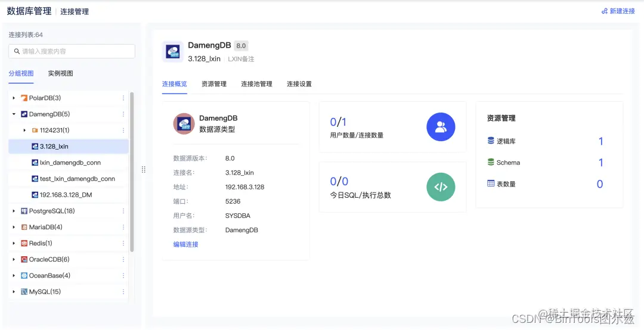
Task: Click the Redis group icon
Action: [x=24, y=244]
